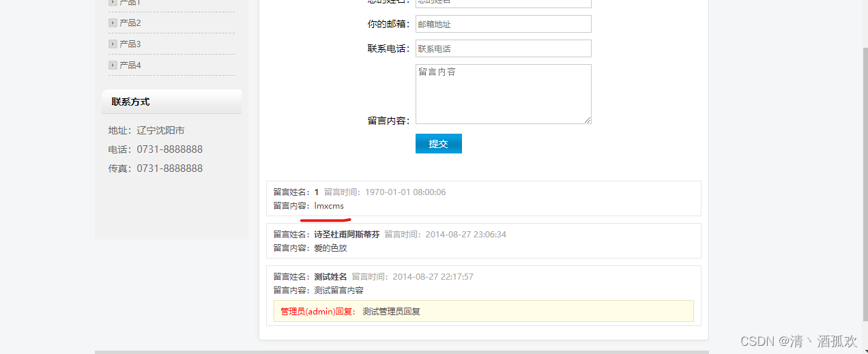Click the 测试姓名 message entry name
The height and width of the screenshot is (354, 868).
pyautogui.click(x=330, y=277)
